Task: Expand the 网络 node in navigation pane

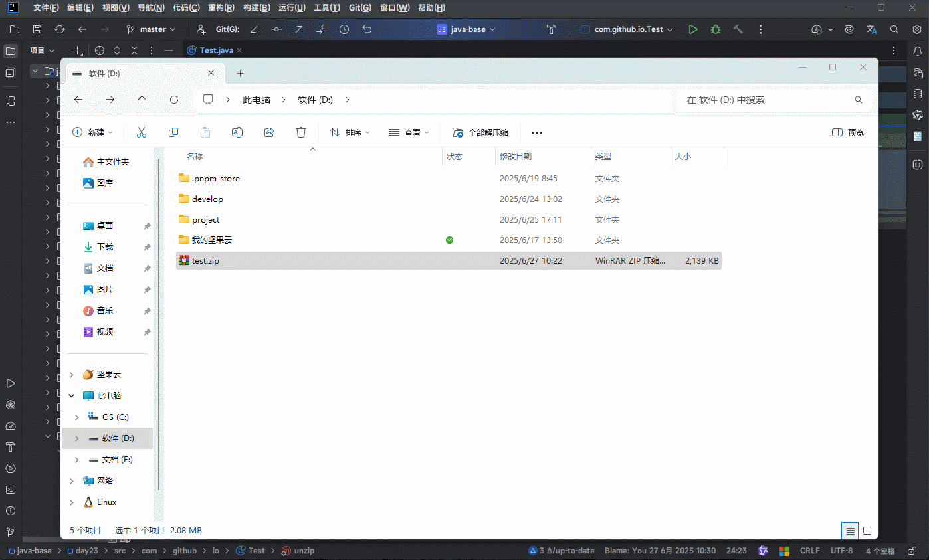Action: pyautogui.click(x=72, y=481)
